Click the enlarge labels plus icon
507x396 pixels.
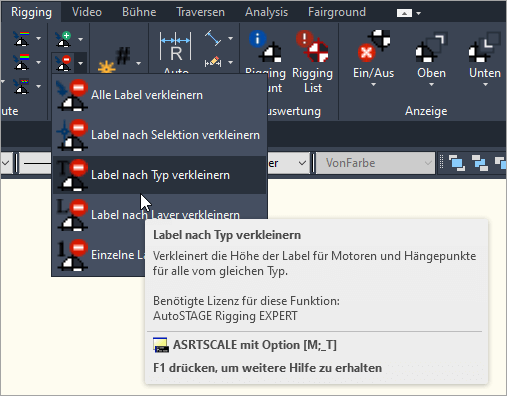(x=64, y=39)
